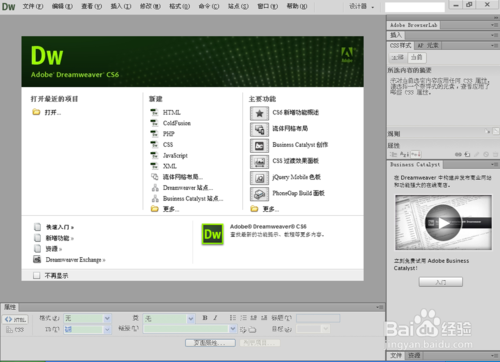This screenshot has width=500, height=362.
Task: Create a new XML document
Action: tap(170, 166)
